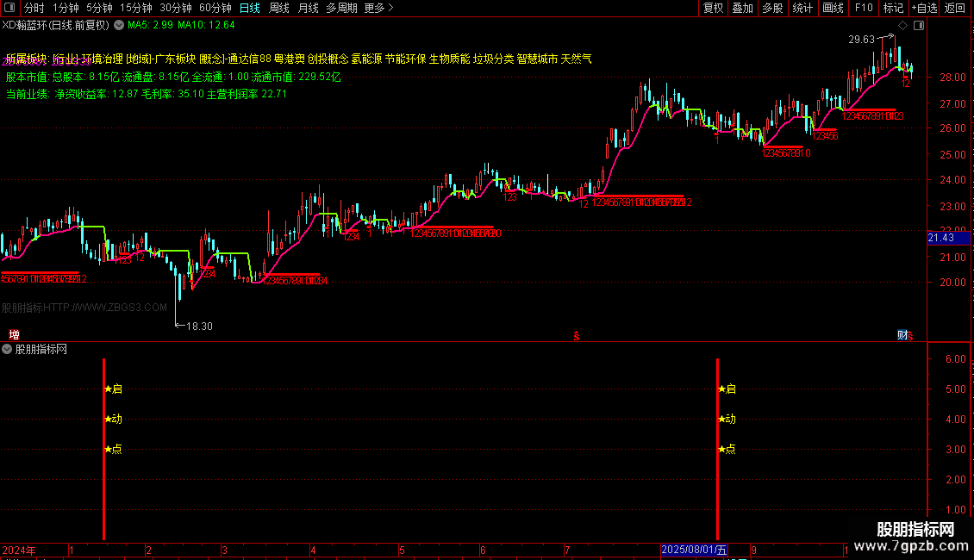Select the 1分钟 period
The height and width of the screenshot is (560, 974).
(x=66, y=8)
